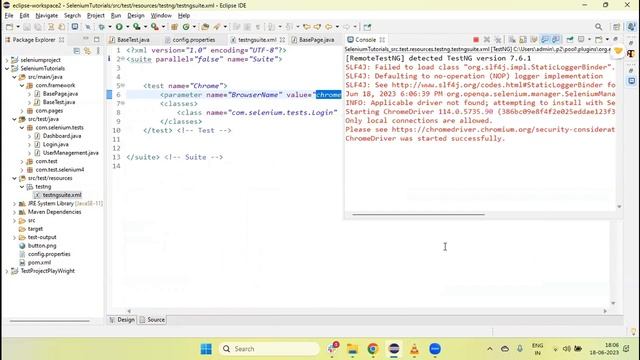The image size is (640, 360).
Task: Open the New file dropdown arrow
Action: click(18, 27)
